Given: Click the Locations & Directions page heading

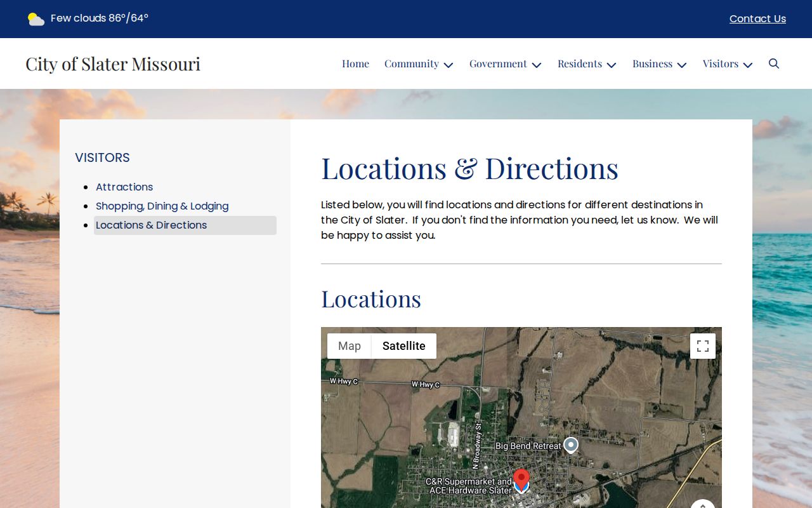Looking at the screenshot, I should point(469,168).
